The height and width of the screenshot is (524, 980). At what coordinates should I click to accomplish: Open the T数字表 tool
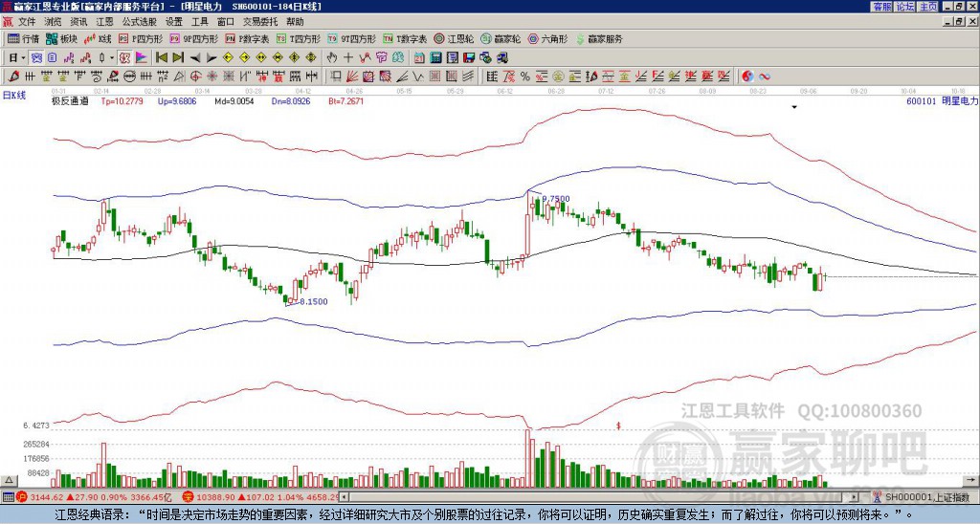405,38
